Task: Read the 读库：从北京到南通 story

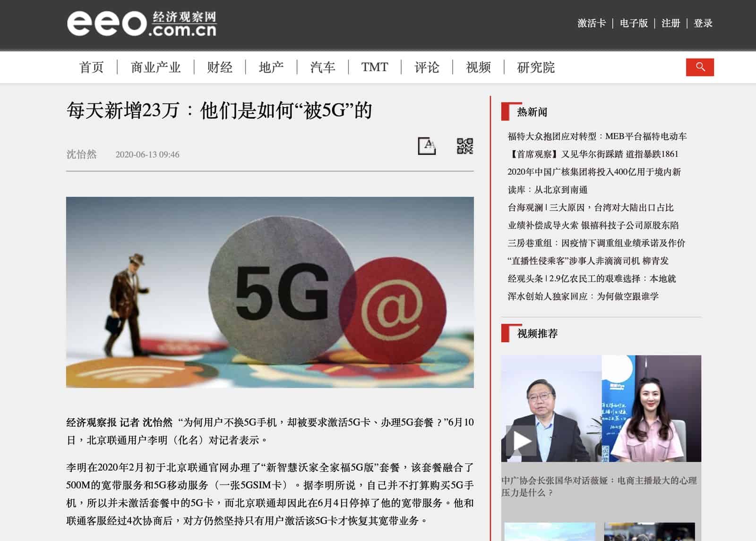Action: tap(548, 190)
